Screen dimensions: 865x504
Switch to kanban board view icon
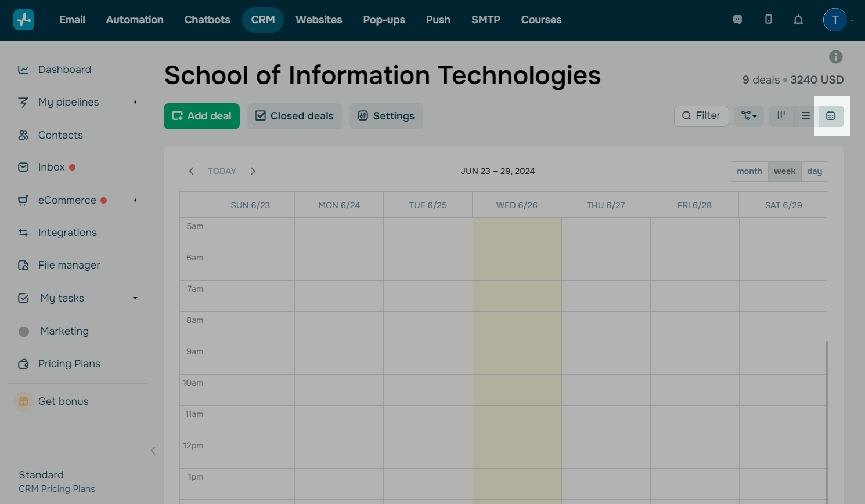[x=781, y=116]
